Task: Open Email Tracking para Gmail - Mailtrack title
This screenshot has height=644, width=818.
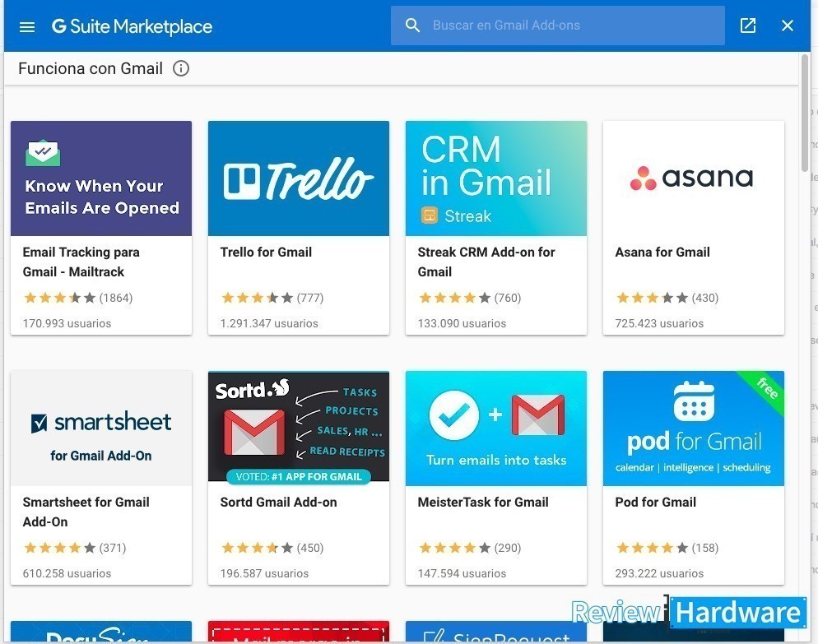Action: point(81,262)
